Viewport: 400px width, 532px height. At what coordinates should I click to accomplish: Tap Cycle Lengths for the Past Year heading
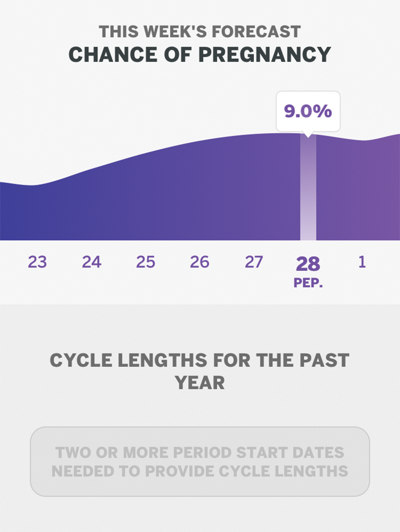pos(200,371)
